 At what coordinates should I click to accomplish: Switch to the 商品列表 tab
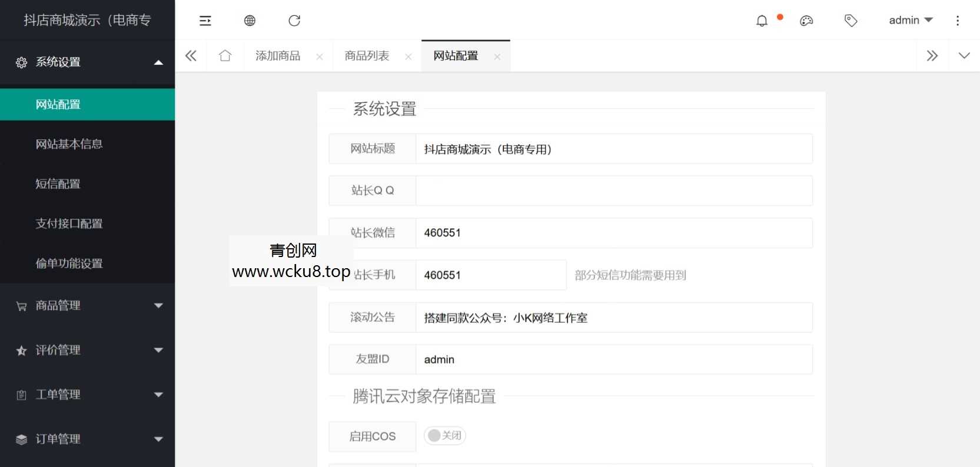pyautogui.click(x=367, y=56)
